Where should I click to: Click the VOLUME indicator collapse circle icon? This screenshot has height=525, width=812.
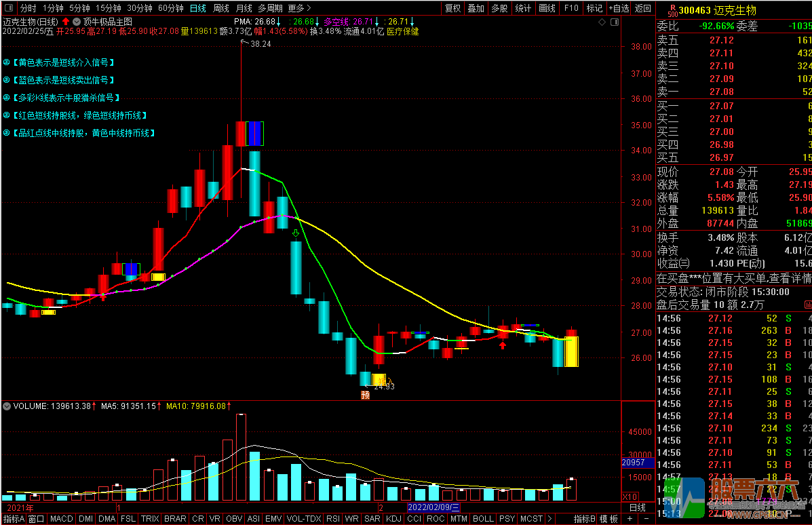tap(7, 406)
